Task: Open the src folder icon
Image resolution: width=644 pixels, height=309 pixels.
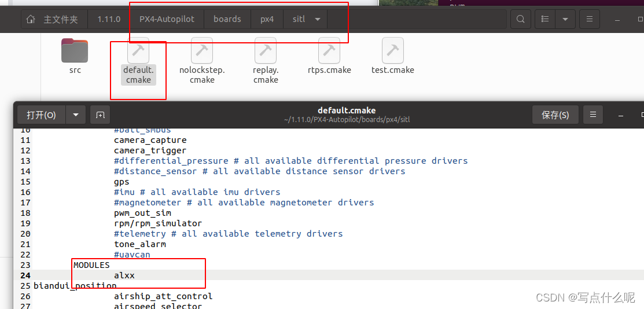Action: coord(75,50)
